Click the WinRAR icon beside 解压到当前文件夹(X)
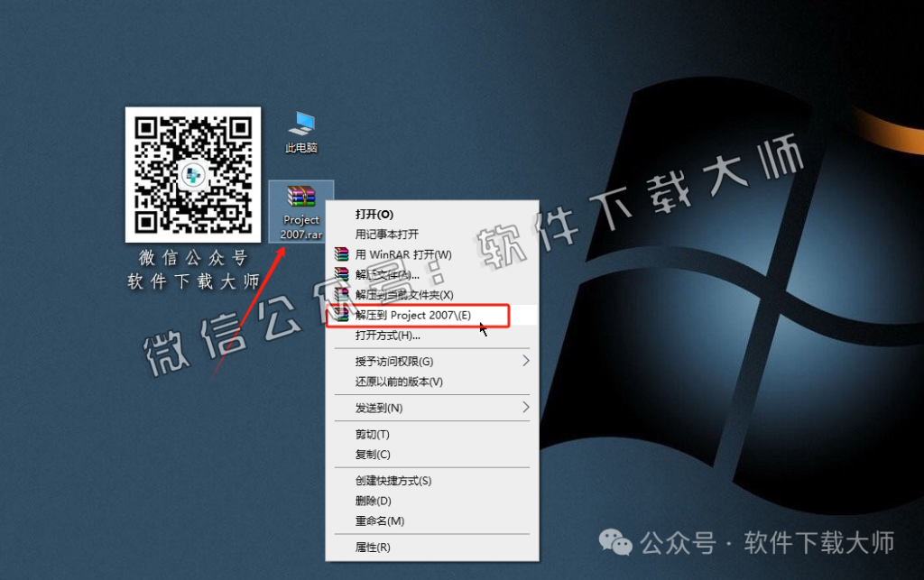The width and height of the screenshot is (924, 580). [x=341, y=295]
